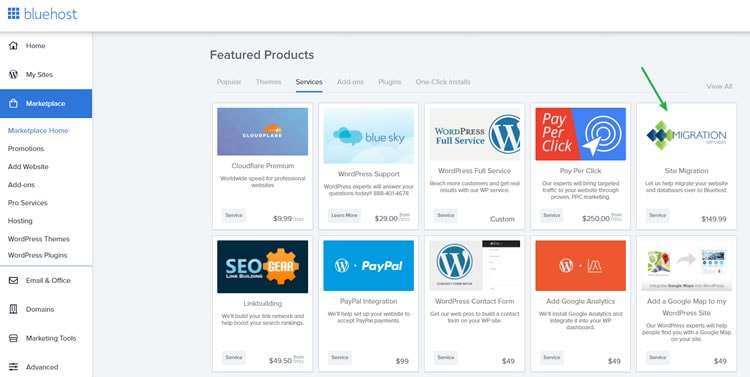Image resolution: width=750 pixels, height=377 pixels.
Task: Open WordPress Plugins sidebar link
Action: pos(37,255)
